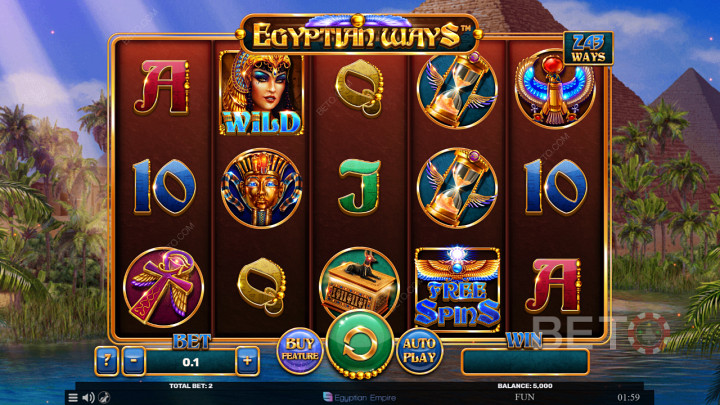720x405 pixels.
Task: Select the Free Spins scatter symbol
Action: [x=457, y=288]
